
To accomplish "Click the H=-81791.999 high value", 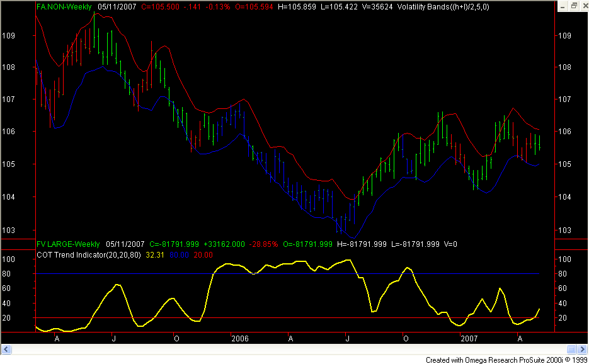I will (x=362, y=244).
